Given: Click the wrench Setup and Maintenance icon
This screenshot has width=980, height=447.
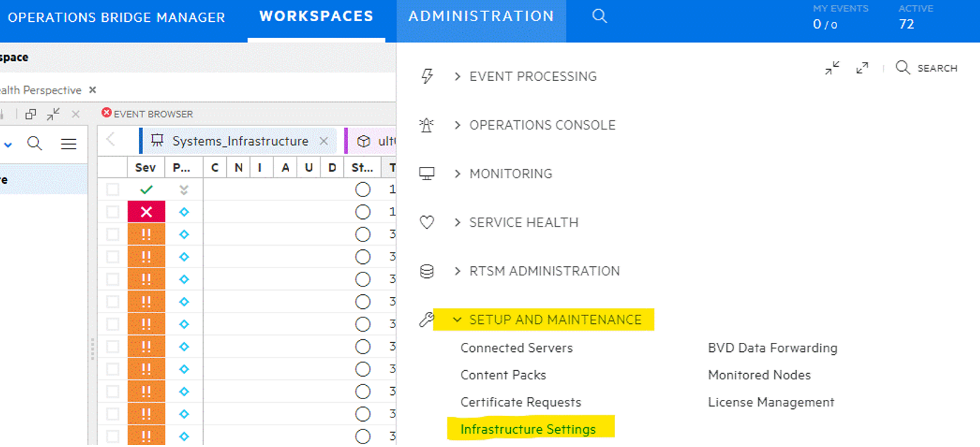Looking at the screenshot, I should [x=427, y=320].
